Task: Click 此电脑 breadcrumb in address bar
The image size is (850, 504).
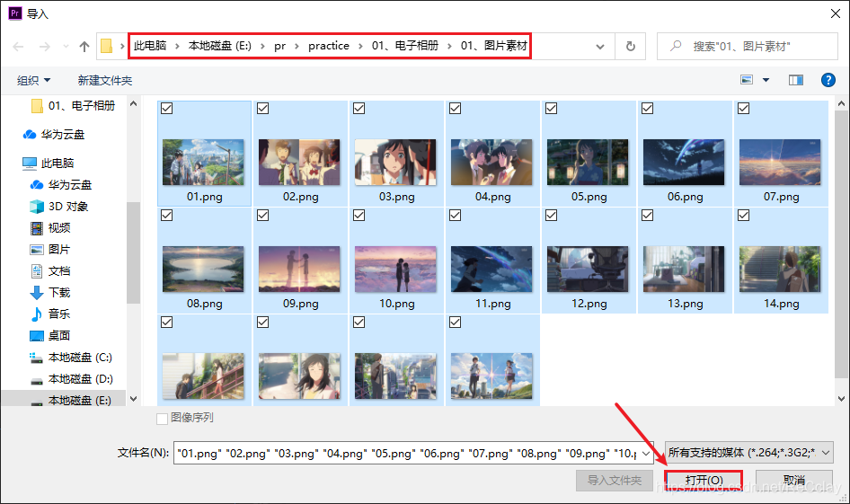Action: coord(150,46)
